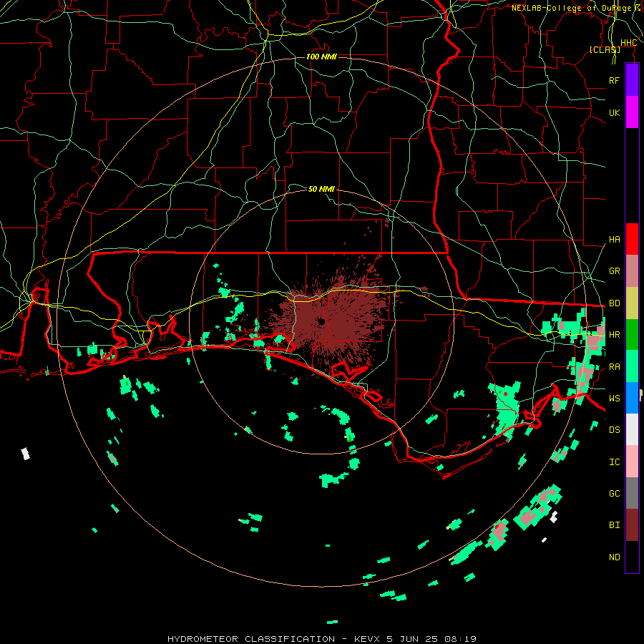Click the "HHC" product code label
Image resolution: width=644 pixels, height=644 pixels.
pos(628,43)
